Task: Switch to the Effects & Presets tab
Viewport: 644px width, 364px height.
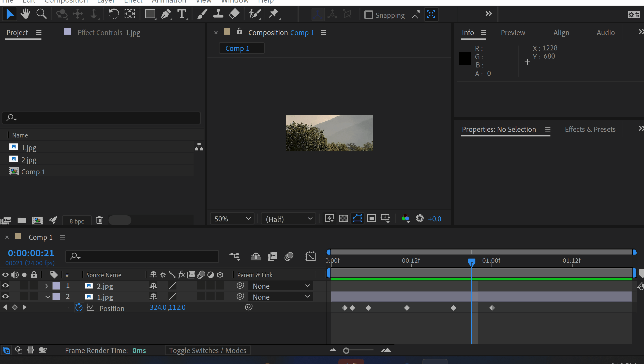Action: [x=590, y=129]
